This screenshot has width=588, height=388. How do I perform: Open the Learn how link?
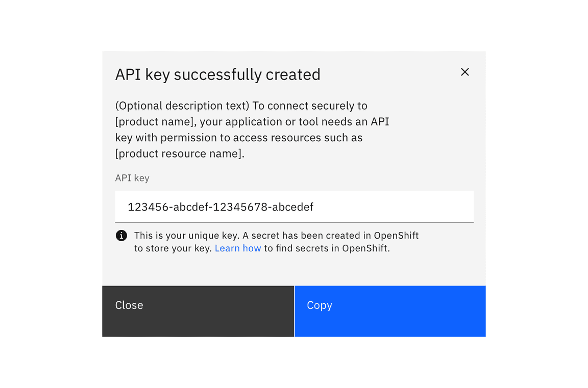click(x=238, y=248)
